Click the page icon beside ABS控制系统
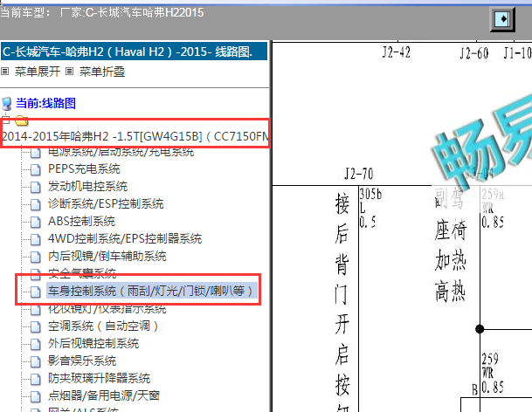This screenshot has width=532, height=412. point(35,222)
